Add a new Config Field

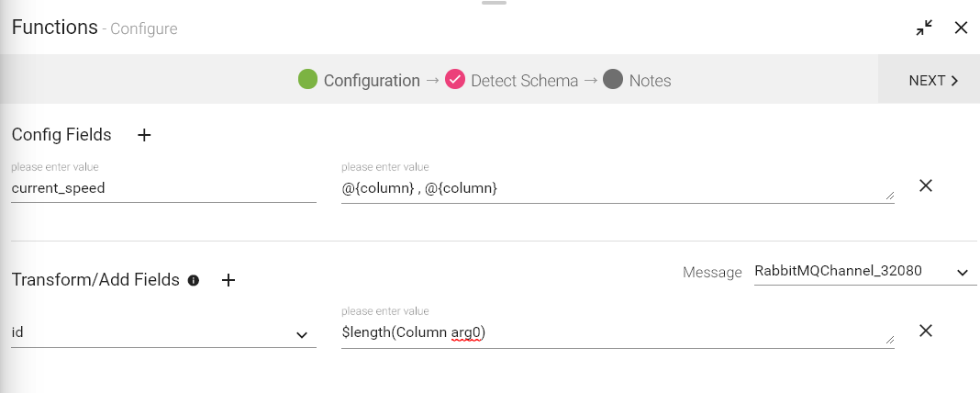click(x=144, y=135)
